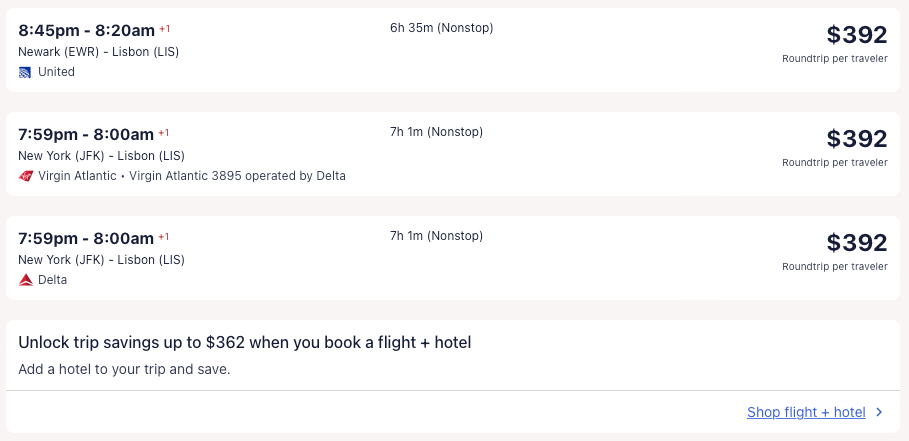Viewport: 909px width, 441px height.
Task: Click the chevron arrow beside Shop flight + hotel
Action: click(x=879, y=412)
